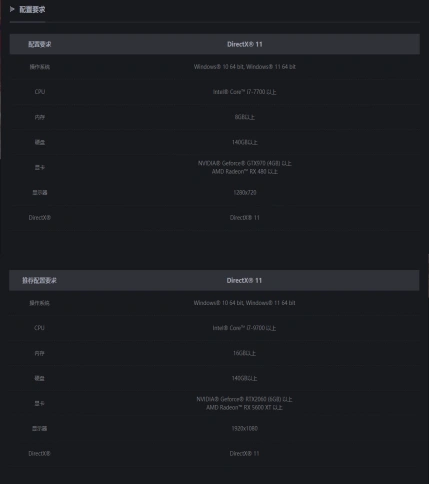Image resolution: width=429 pixels, height=484 pixels.
Task: Select Intel Core i7-9700 CPU value
Action: (x=244, y=328)
